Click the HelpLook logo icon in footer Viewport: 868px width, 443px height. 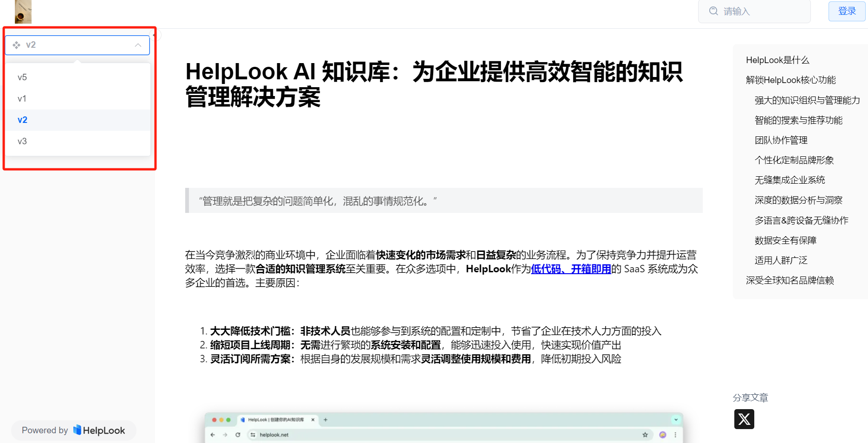tap(77, 430)
